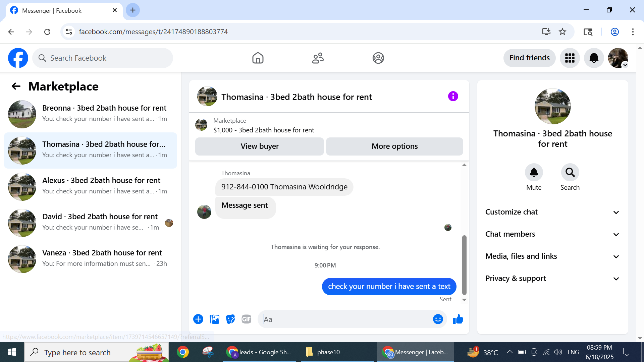Open the 38°C weather widget
The image size is (644, 362).
(x=482, y=352)
